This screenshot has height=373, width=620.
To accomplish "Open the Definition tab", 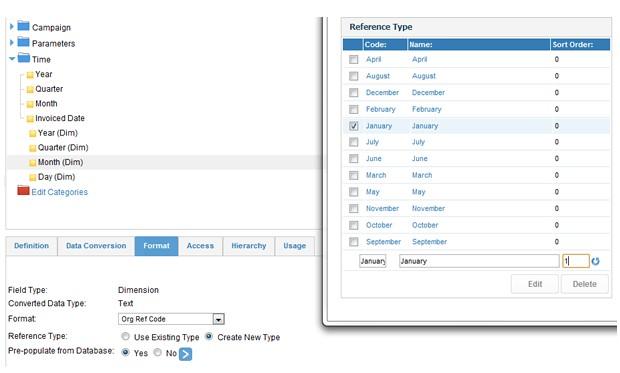I will click(32, 246).
